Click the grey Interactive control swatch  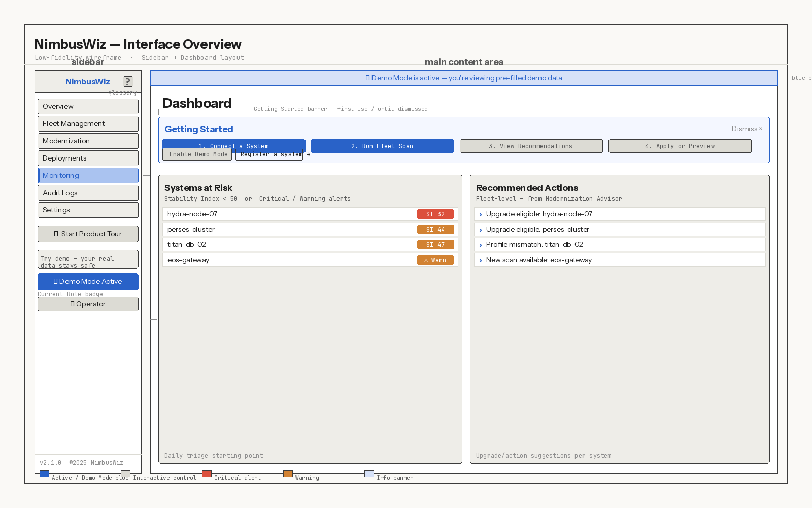coord(126,473)
